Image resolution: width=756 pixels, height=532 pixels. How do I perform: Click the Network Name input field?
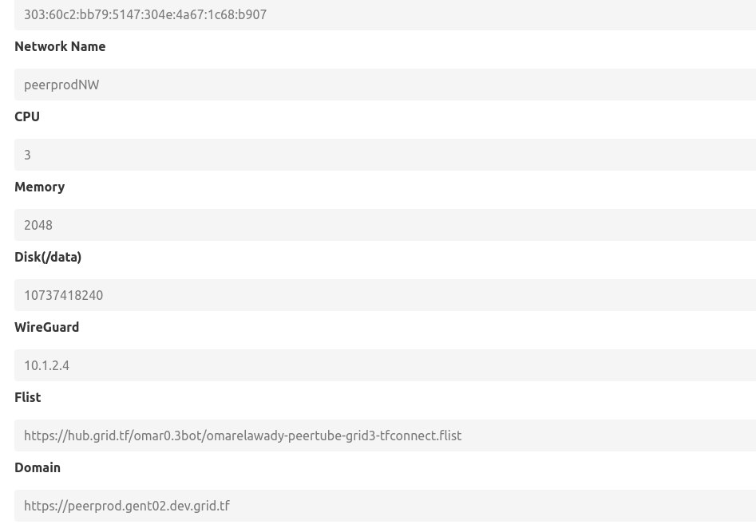(386, 84)
